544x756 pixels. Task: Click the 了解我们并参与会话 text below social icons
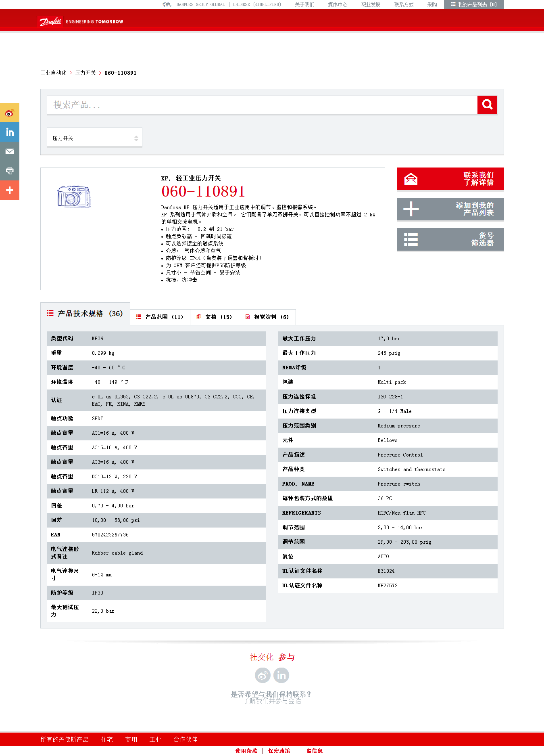pos(272,701)
